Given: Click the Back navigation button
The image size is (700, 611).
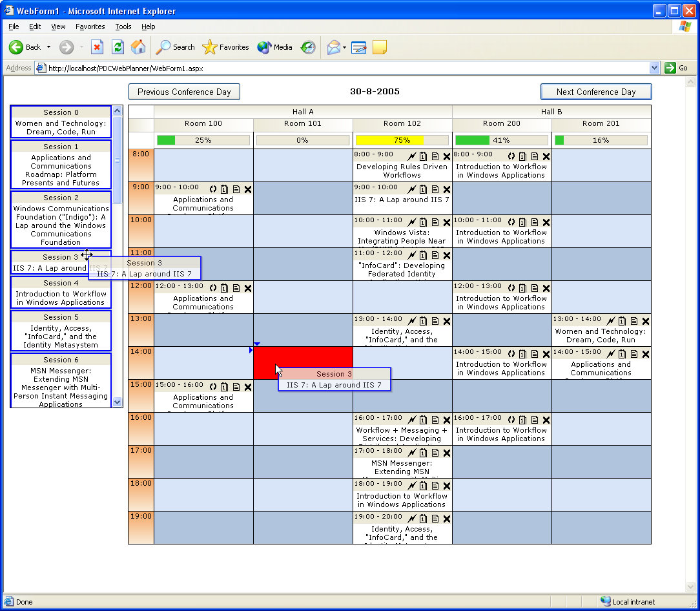Looking at the screenshot, I should [x=25, y=47].
